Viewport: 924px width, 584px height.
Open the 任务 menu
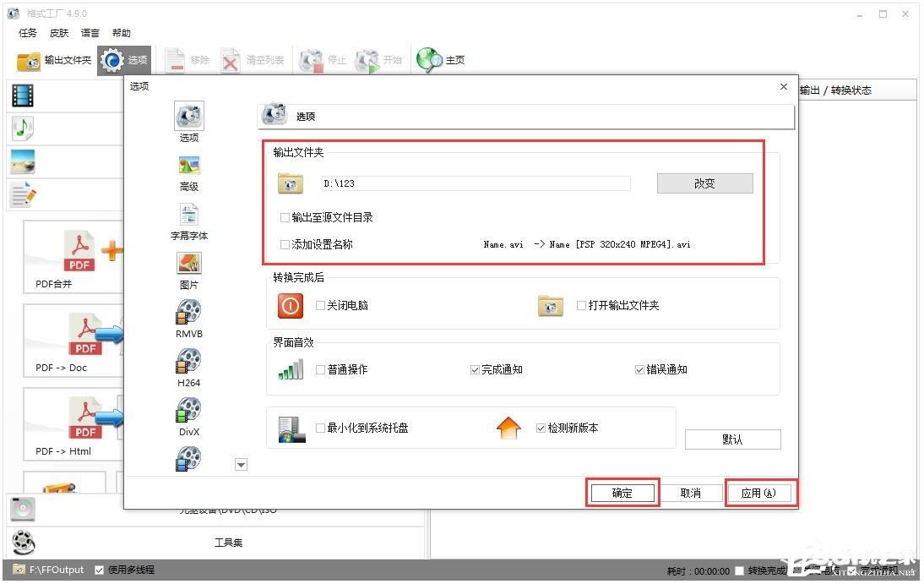(28, 33)
